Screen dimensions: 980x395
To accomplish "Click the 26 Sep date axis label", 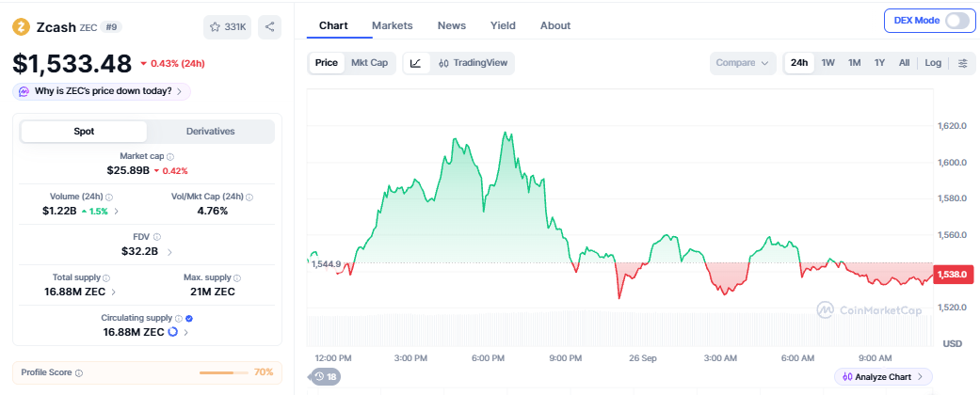I will click(642, 358).
